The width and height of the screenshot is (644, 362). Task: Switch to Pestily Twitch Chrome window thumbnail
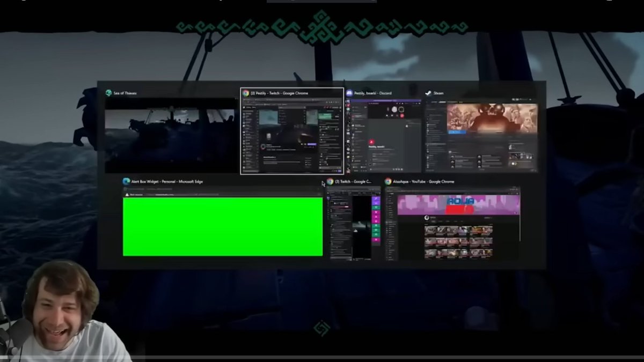point(292,135)
